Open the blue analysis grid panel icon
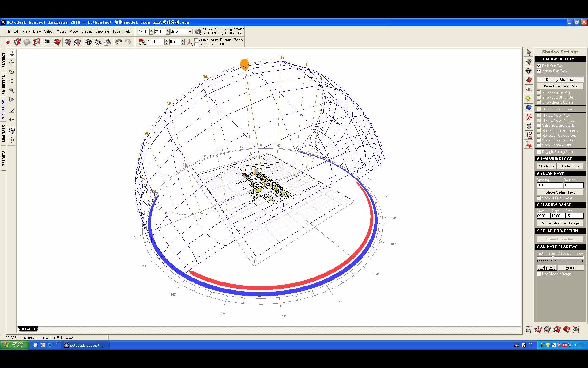The height and width of the screenshot is (368, 588). click(x=529, y=108)
